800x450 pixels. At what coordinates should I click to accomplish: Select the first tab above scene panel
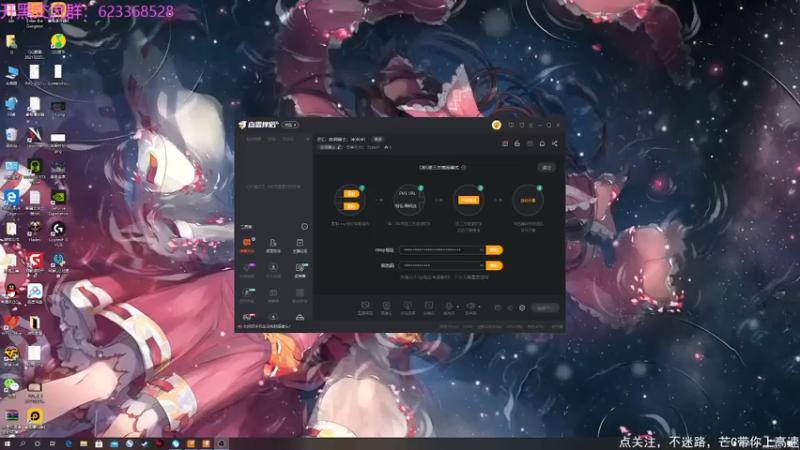pos(254,139)
